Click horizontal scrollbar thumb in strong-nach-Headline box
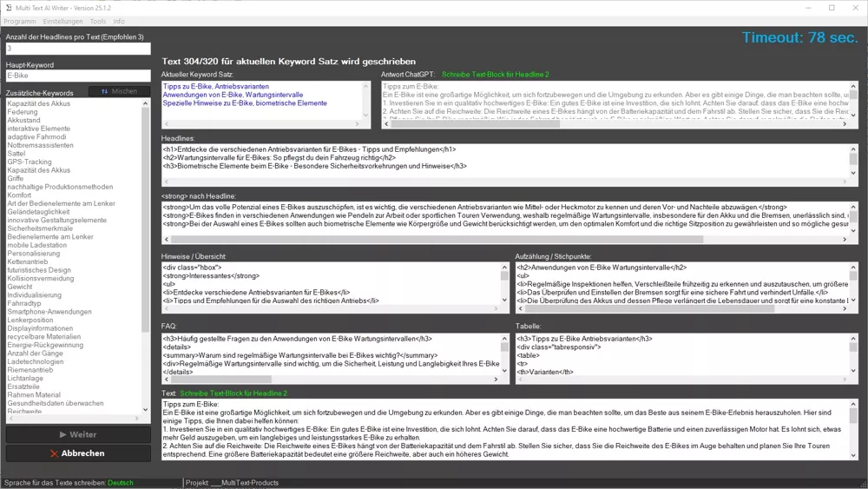Viewport: 868px width, 489px height. pyautogui.click(x=437, y=240)
